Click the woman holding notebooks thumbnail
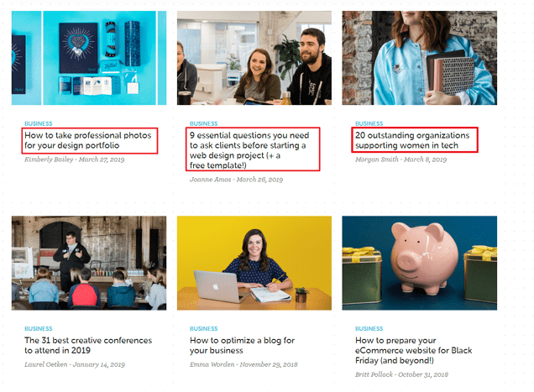This screenshot has width=534, height=392. point(420,58)
